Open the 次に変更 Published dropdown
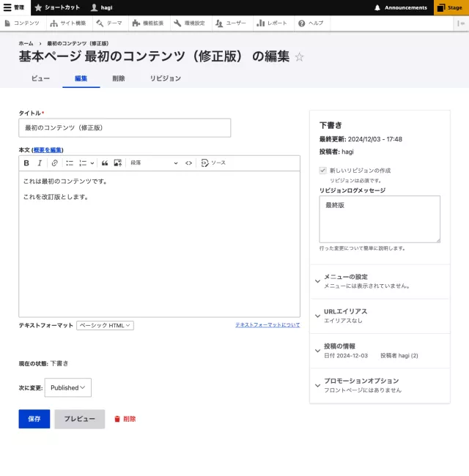The height and width of the screenshot is (476, 469). [68, 387]
